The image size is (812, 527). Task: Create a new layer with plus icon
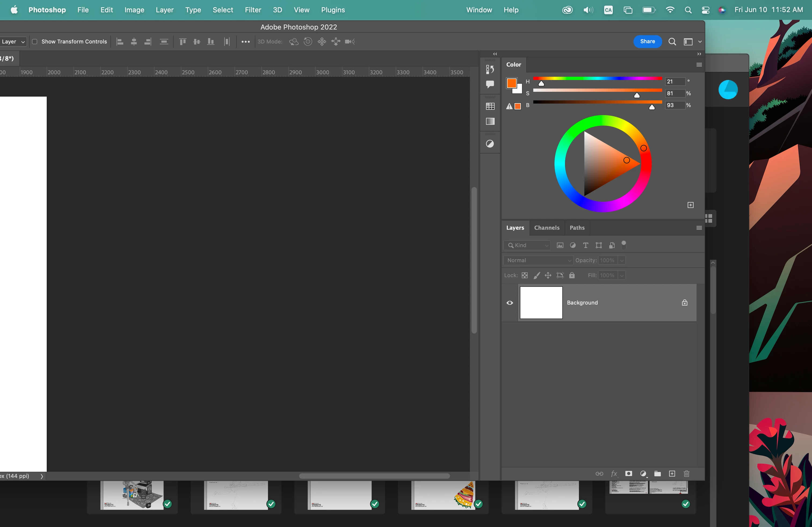(672, 474)
